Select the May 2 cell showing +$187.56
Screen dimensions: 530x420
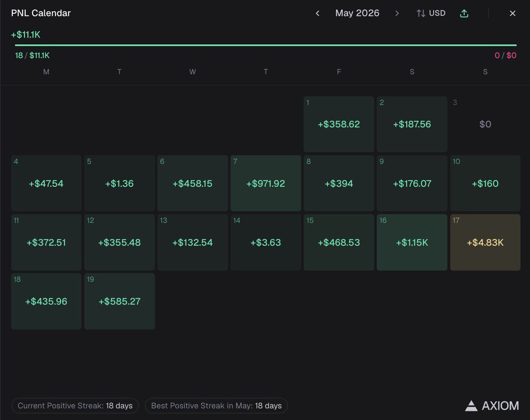tap(412, 124)
